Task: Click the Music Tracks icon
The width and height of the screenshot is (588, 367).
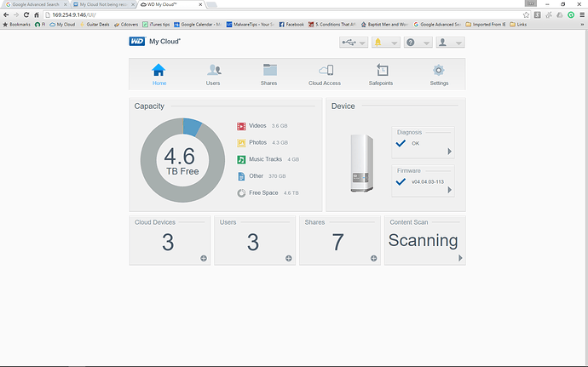Action: pos(241,160)
